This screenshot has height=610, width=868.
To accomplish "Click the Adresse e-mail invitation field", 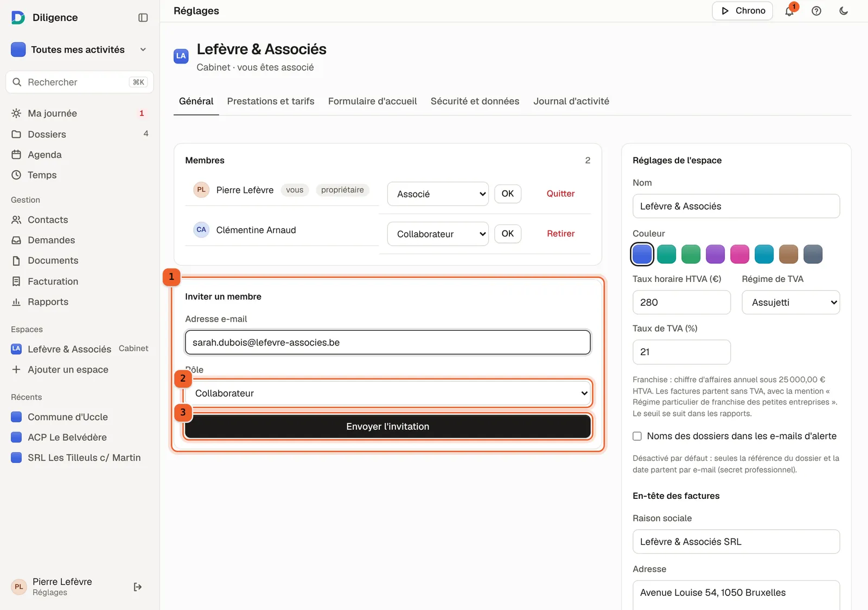I will tap(388, 342).
